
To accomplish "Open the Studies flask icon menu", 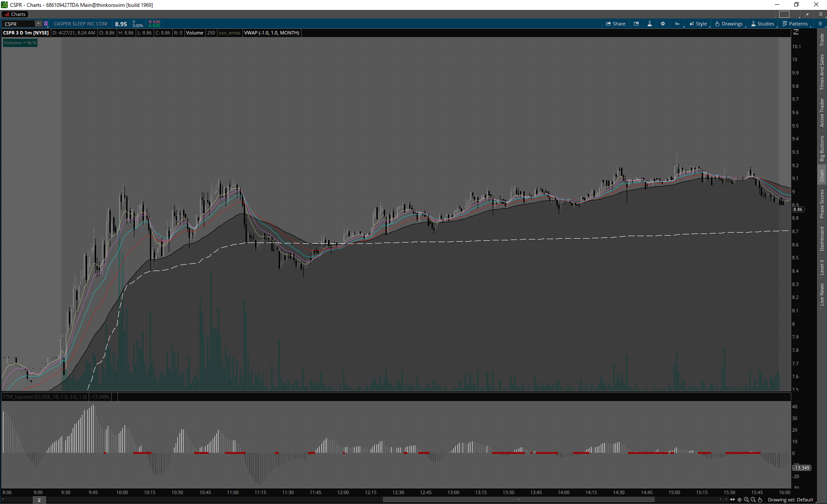I will point(762,24).
